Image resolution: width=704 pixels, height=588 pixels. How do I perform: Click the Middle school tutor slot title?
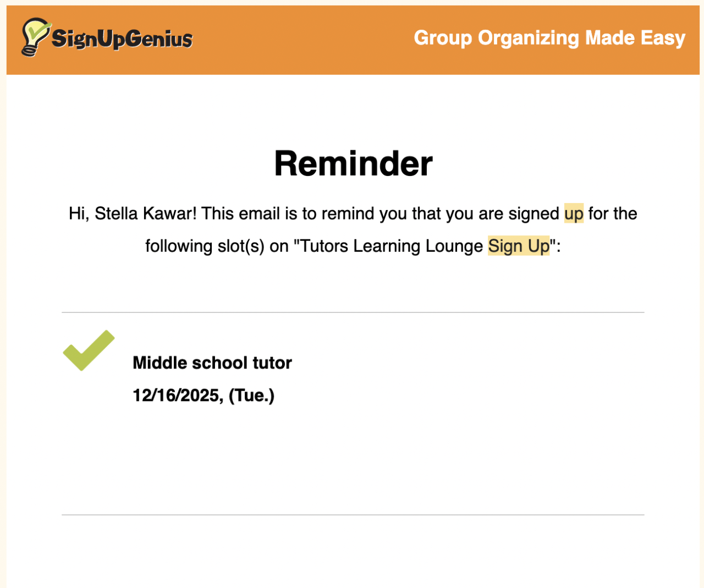pyautogui.click(x=212, y=363)
